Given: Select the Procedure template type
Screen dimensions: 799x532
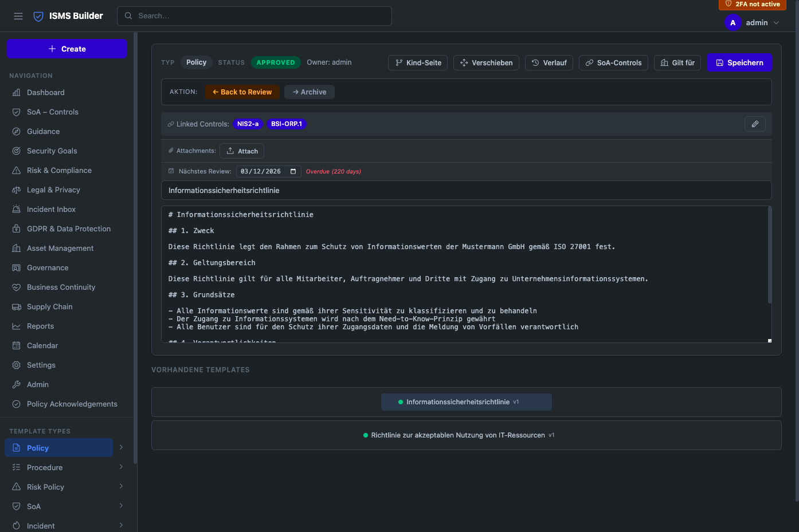Looking at the screenshot, I should [x=58, y=467].
